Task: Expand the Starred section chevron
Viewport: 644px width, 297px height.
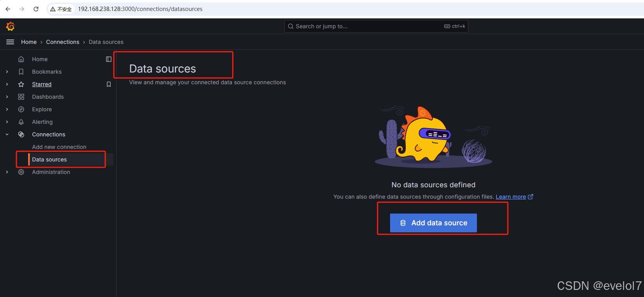Action: (7, 84)
